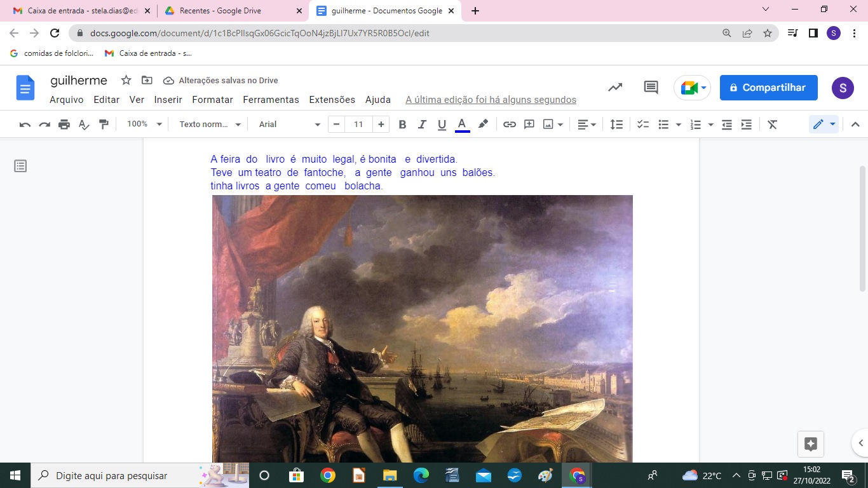This screenshot has height=488, width=868.
Task: Undo the last edit in the toolbar
Action: point(25,125)
